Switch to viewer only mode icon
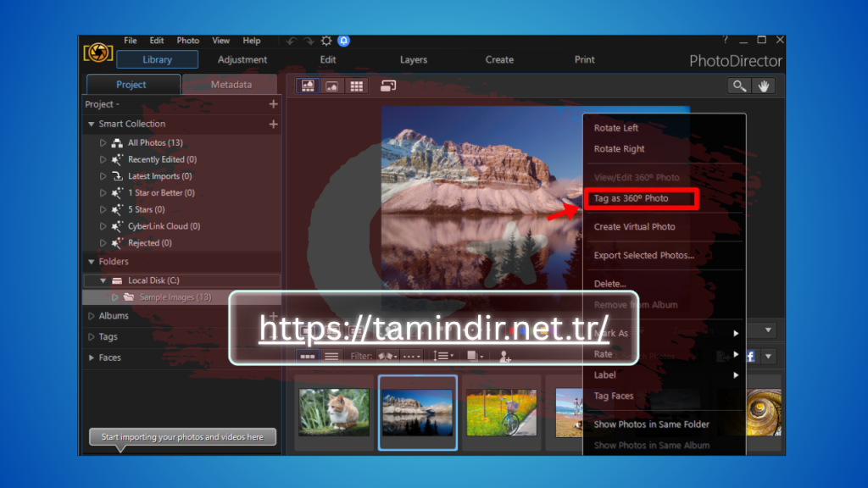 (332, 86)
